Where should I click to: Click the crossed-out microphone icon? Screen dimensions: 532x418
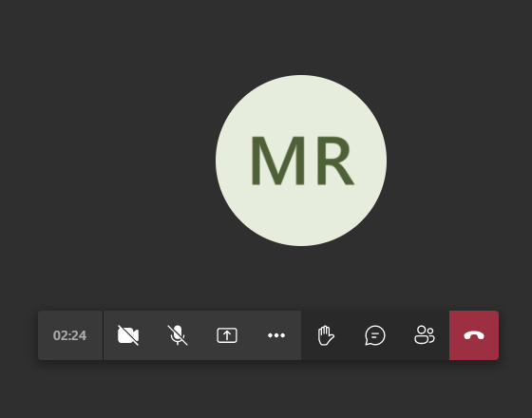click(x=178, y=335)
